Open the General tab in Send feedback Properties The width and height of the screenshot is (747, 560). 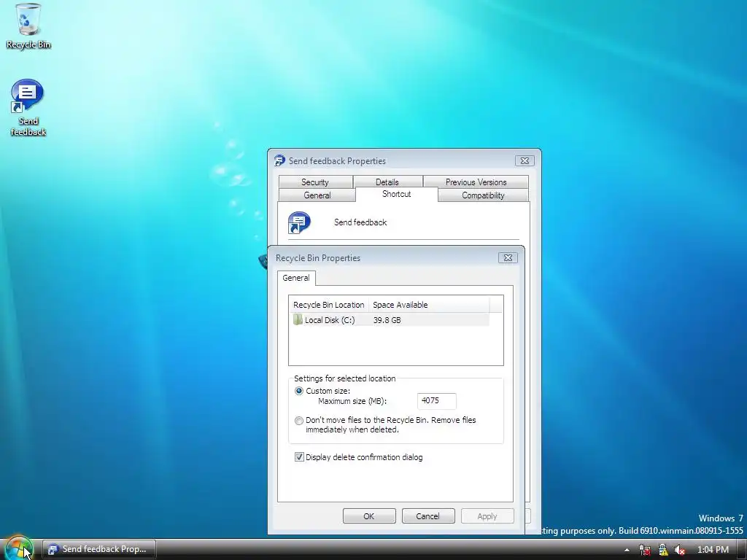coord(317,195)
